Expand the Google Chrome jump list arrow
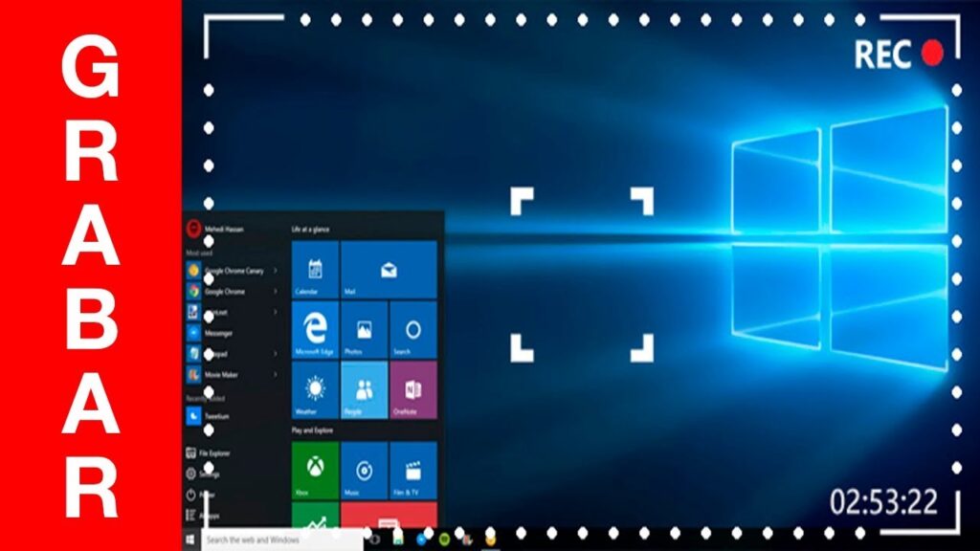The image size is (980, 551). 275,292
